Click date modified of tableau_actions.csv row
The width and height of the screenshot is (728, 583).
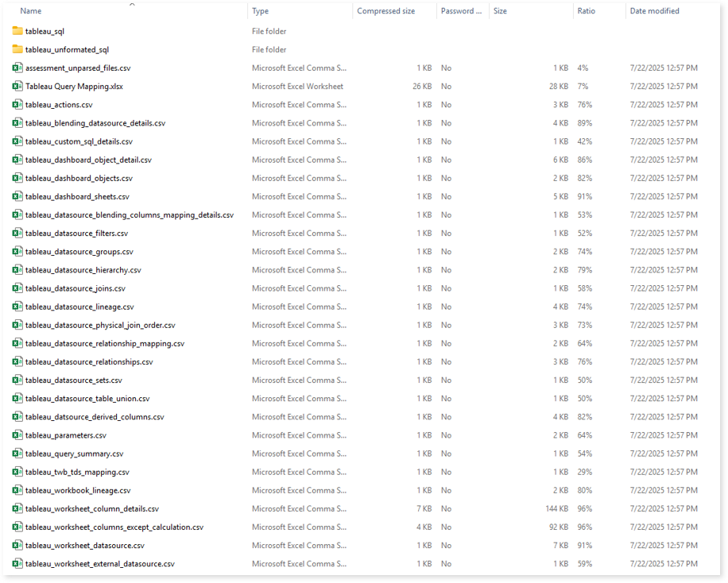click(664, 104)
